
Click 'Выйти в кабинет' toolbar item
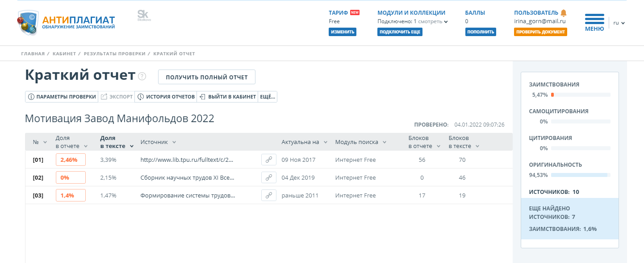[228, 97]
